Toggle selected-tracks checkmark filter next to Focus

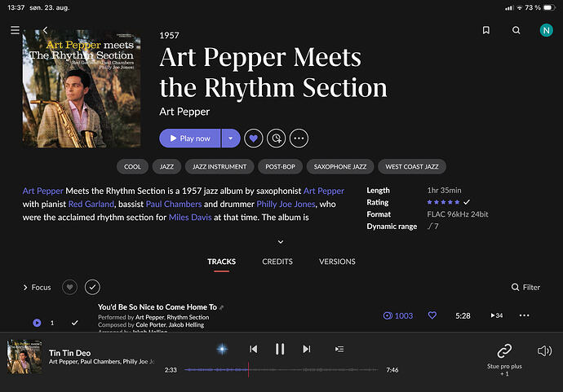coord(92,287)
